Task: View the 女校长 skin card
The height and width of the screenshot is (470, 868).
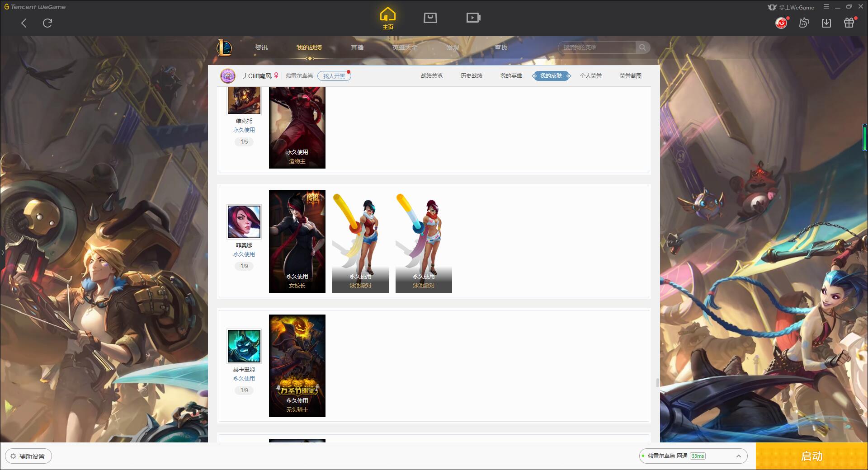Action: click(x=297, y=241)
